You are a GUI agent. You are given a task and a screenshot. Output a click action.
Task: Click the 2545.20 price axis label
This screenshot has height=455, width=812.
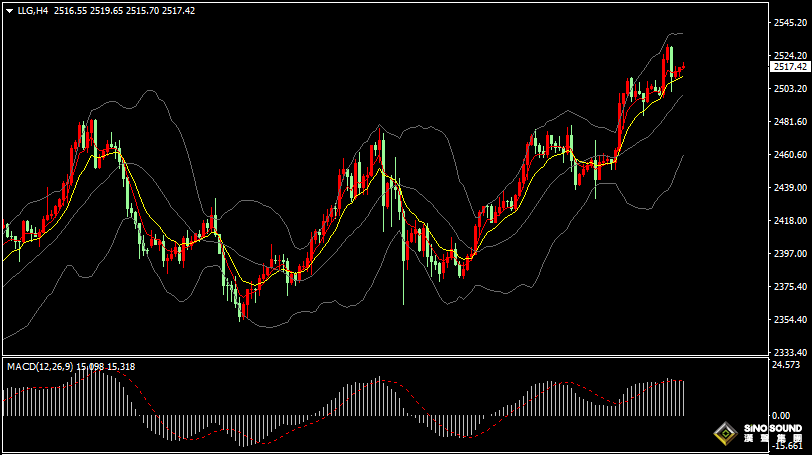(x=790, y=22)
